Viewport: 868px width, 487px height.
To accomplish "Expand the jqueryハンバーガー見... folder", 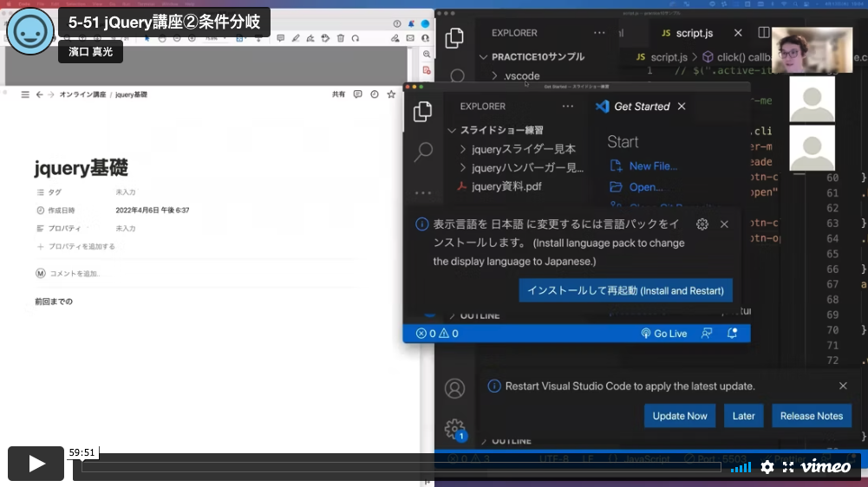I will [527, 168].
